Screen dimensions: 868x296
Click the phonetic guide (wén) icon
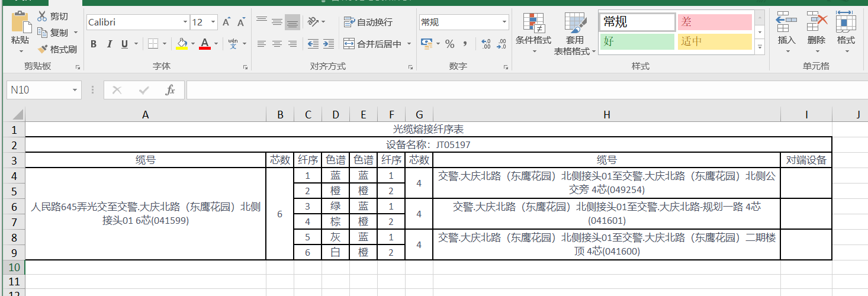[x=233, y=44]
